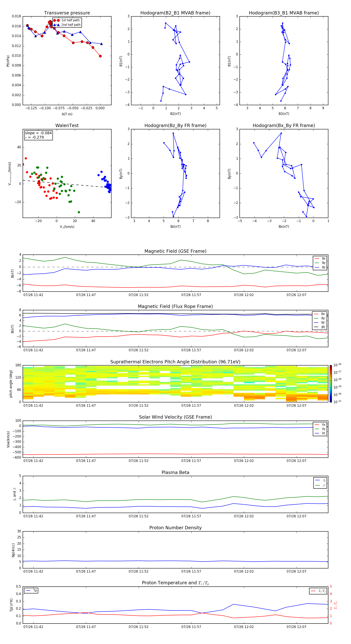Click the "B2(nT)" x-axis label
The image size is (351, 644).
[175, 114]
